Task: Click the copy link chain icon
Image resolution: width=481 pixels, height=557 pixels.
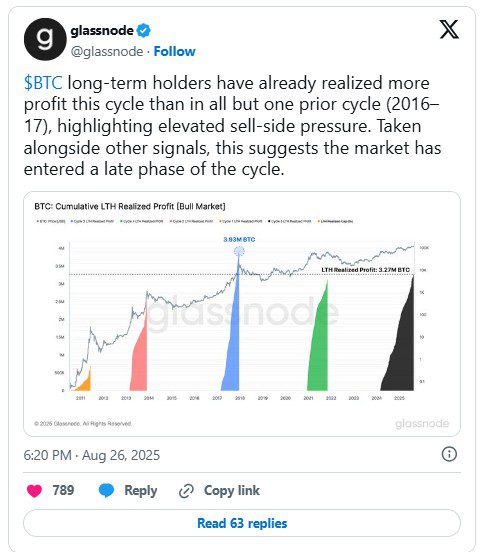Action: (186, 491)
